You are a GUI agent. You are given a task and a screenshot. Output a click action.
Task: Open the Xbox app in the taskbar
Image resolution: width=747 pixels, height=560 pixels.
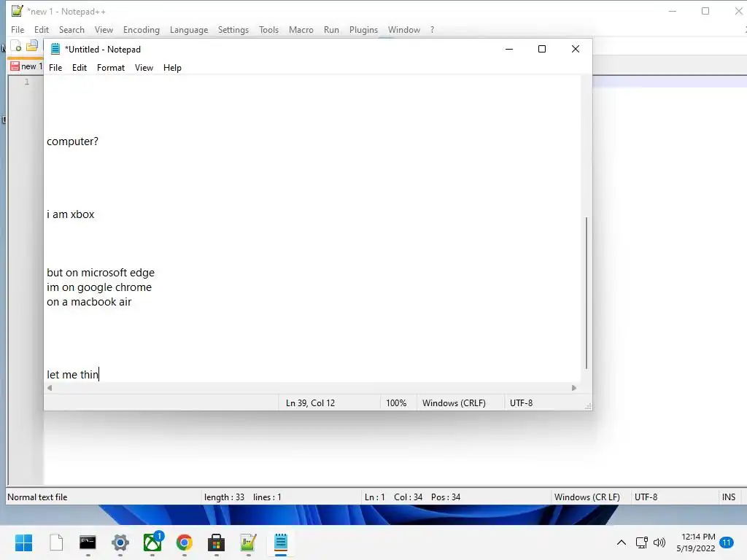point(152,542)
